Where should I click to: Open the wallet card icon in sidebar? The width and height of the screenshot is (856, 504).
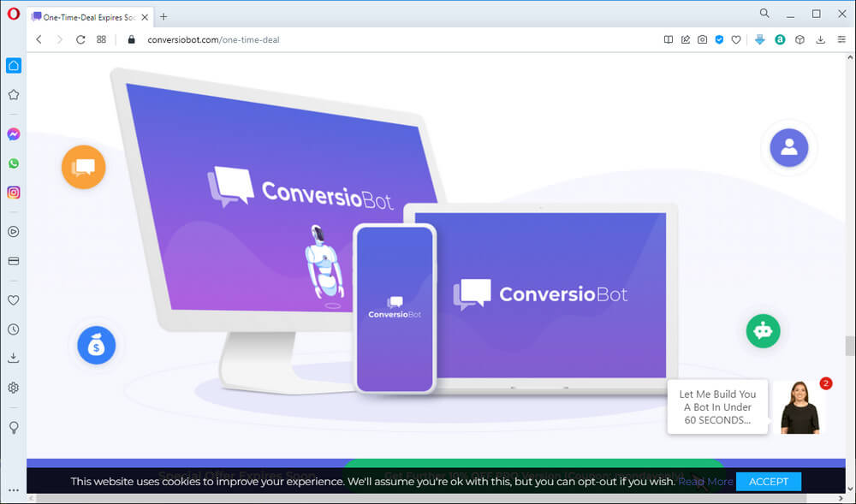tap(14, 261)
